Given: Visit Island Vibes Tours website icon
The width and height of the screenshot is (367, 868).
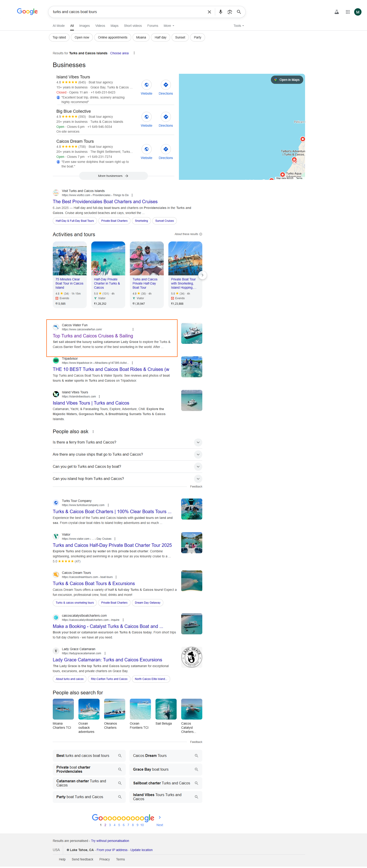Looking at the screenshot, I should pos(146,85).
